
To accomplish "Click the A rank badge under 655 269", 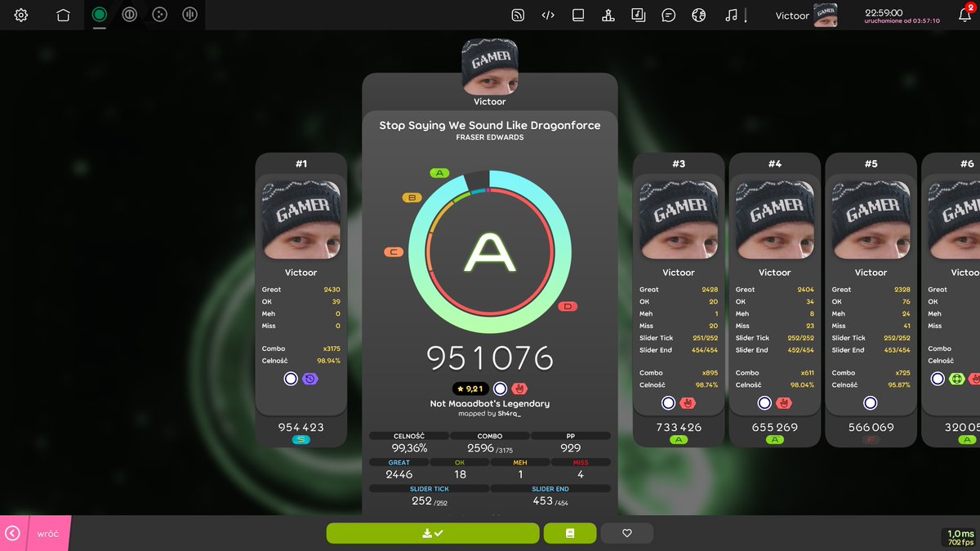I will [774, 440].
